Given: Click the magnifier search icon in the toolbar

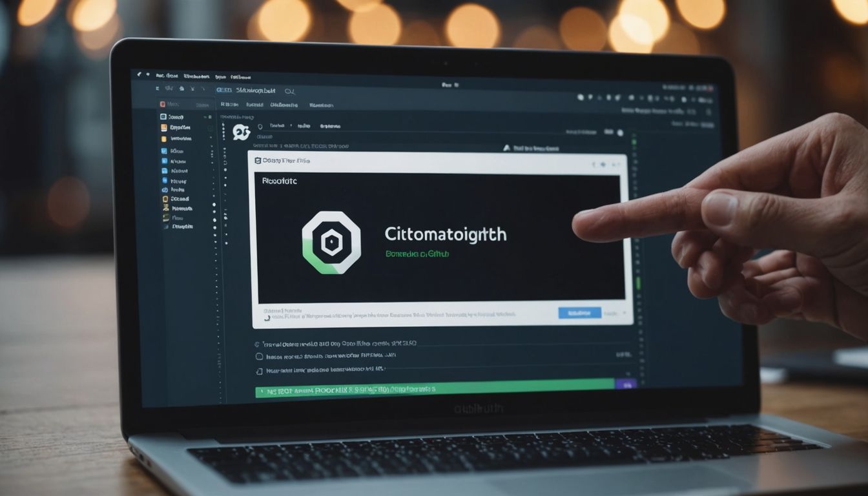Looking at the screenshot, I should pos(289,92).
